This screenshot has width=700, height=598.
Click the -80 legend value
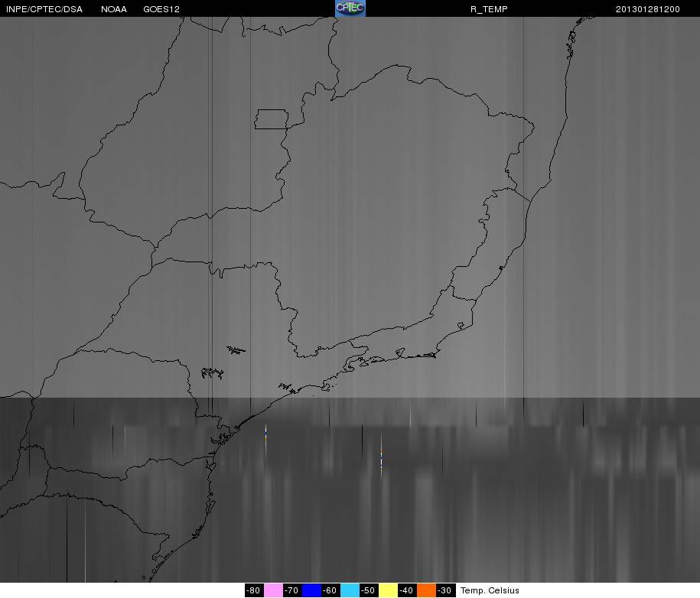click(253, 590)
